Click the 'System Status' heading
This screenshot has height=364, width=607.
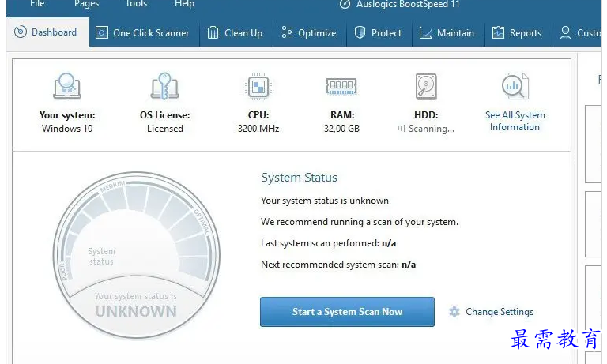pos(299,178)
